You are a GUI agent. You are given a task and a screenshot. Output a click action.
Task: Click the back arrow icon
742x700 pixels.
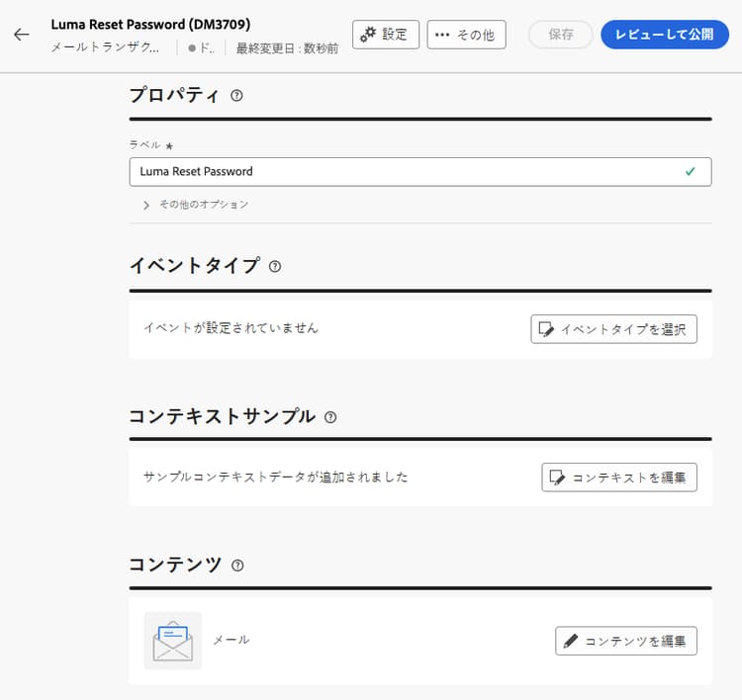[x=22, y=35]
